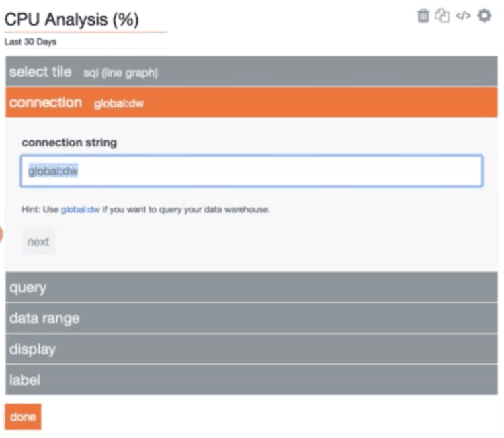Click the orange done button

point(23,417)
